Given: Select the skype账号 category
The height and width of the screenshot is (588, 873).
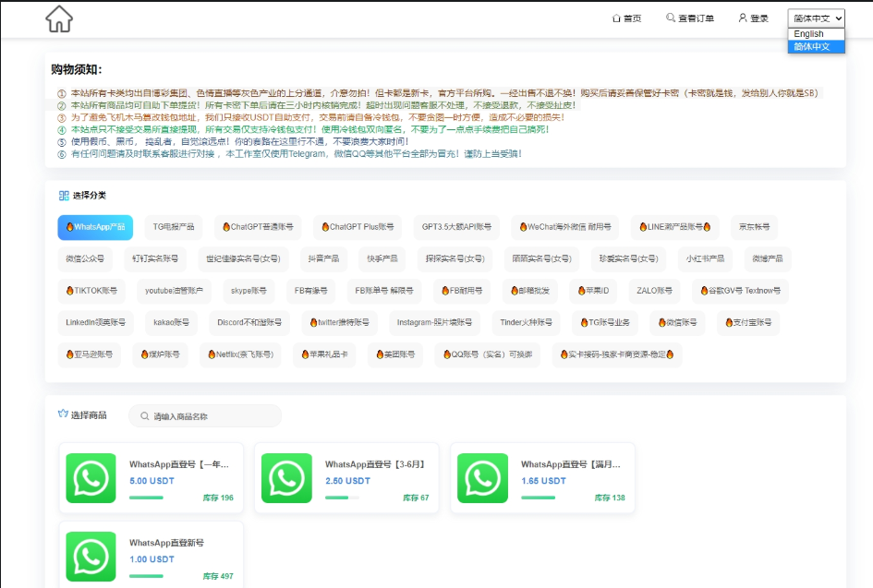Looking at the screenshot, I should coord(249,291).
